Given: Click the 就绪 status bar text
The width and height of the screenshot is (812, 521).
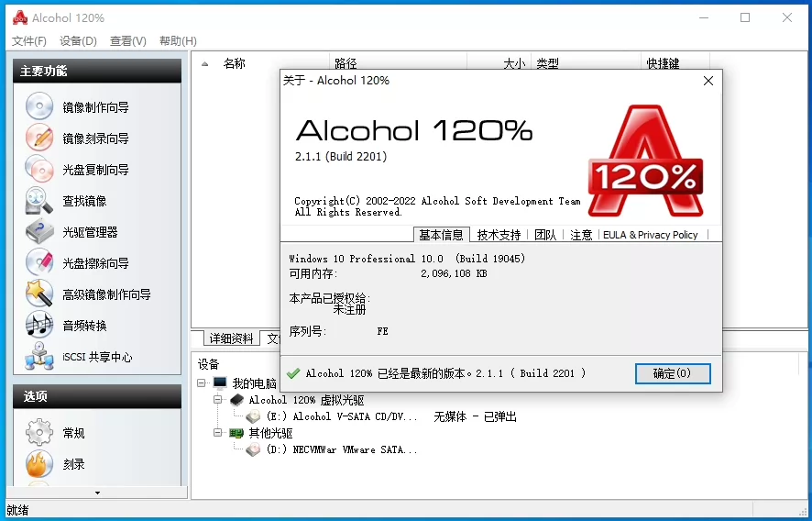Looking at the screenshot, I should tap(17, 510).
